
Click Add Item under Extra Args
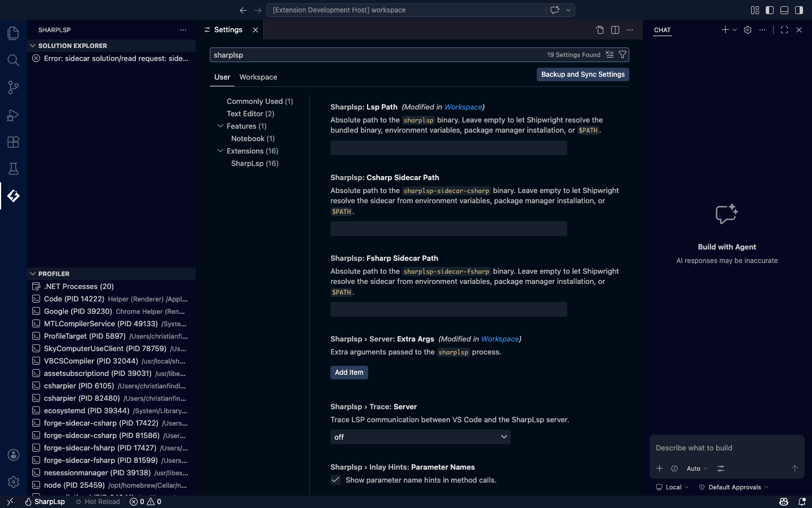(x=349, y=373)
